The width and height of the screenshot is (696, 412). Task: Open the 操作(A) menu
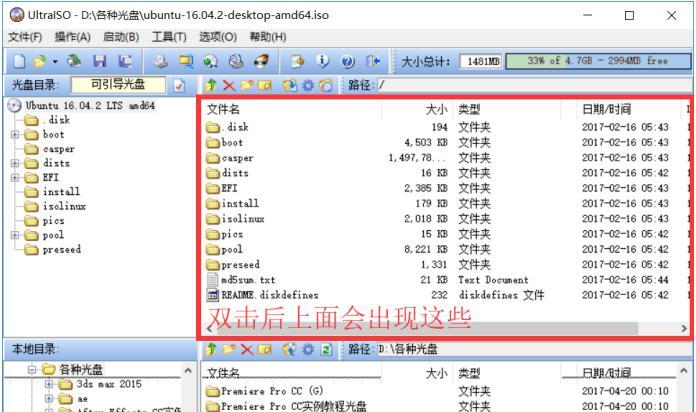pos(72,37)
